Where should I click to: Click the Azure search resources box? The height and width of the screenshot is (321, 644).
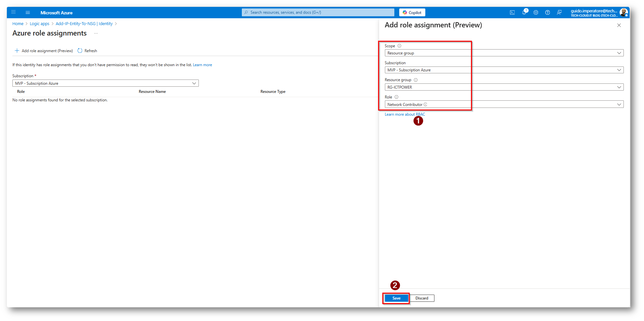point(318,12)
